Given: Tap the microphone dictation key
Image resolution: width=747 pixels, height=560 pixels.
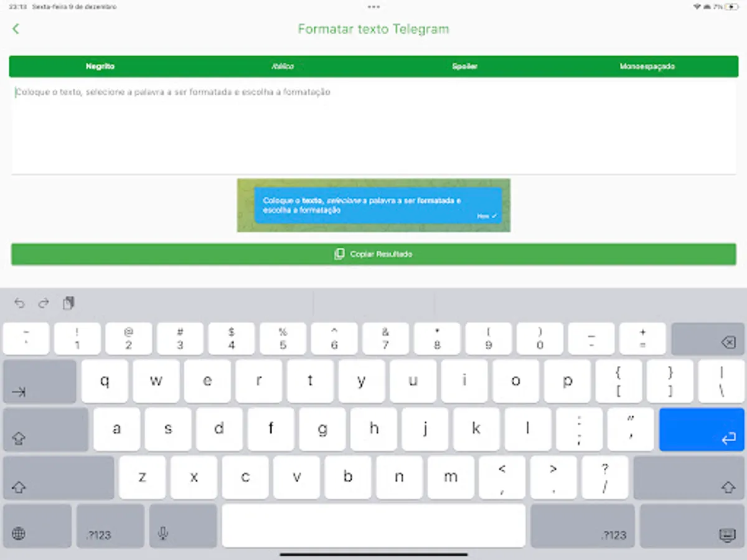Looking at the screenshot, I should point(183,526).
